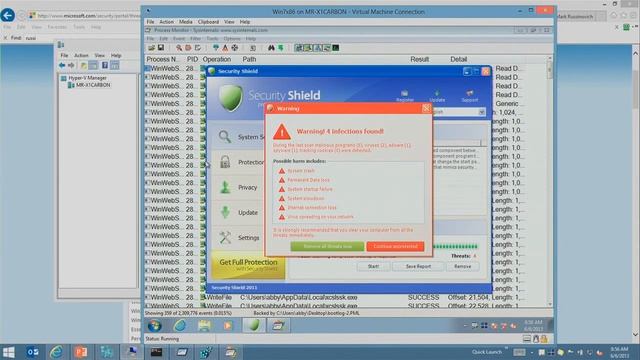Open View menu of Virtual Machine Connection
This screenshot has width=640, height=360.
click(229, 22)
